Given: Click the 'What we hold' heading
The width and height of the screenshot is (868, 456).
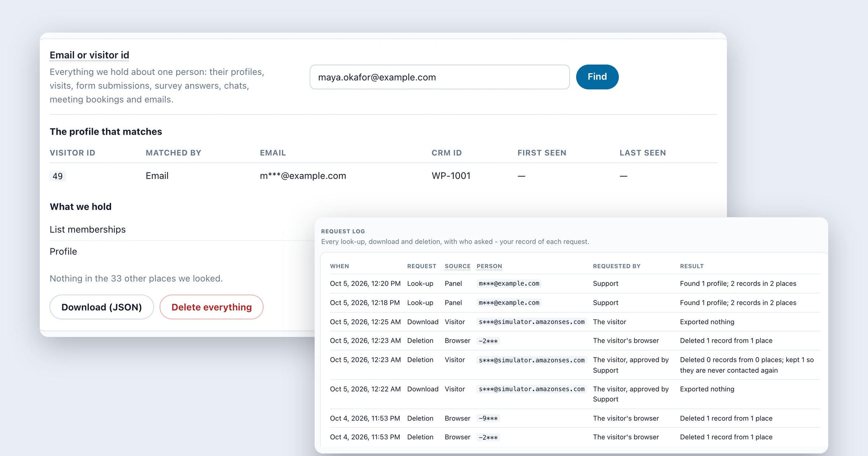Looking at the screenshot, I should [x=81, y=207].
